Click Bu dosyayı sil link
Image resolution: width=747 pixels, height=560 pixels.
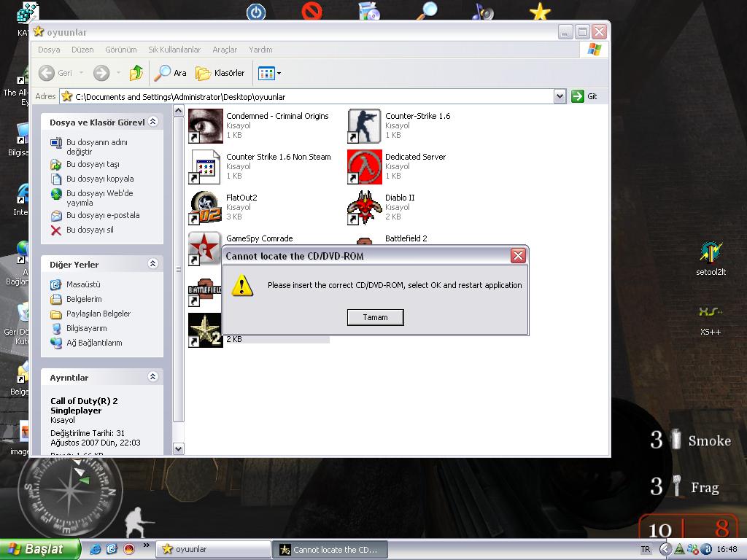[x=90, y=230]
